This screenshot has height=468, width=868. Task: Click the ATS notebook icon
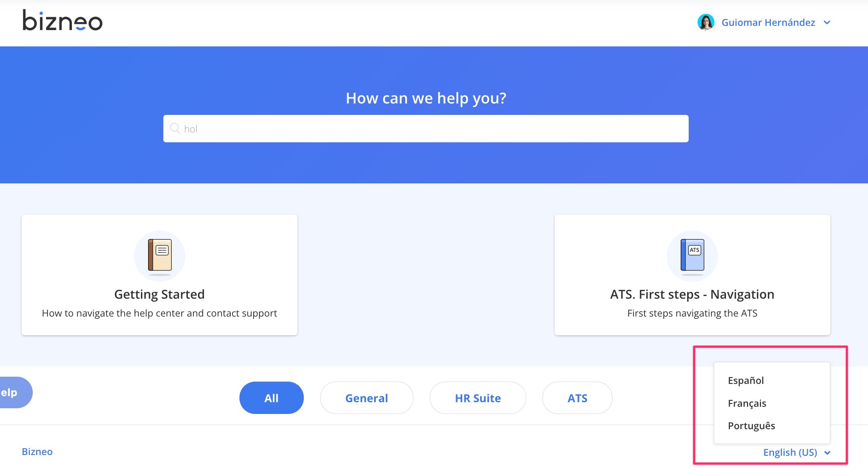pyautogui.click(x=692, y=256)
